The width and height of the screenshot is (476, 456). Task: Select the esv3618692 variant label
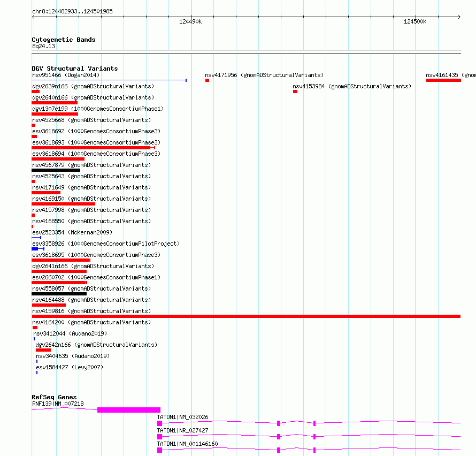click(x=96, y=131)
